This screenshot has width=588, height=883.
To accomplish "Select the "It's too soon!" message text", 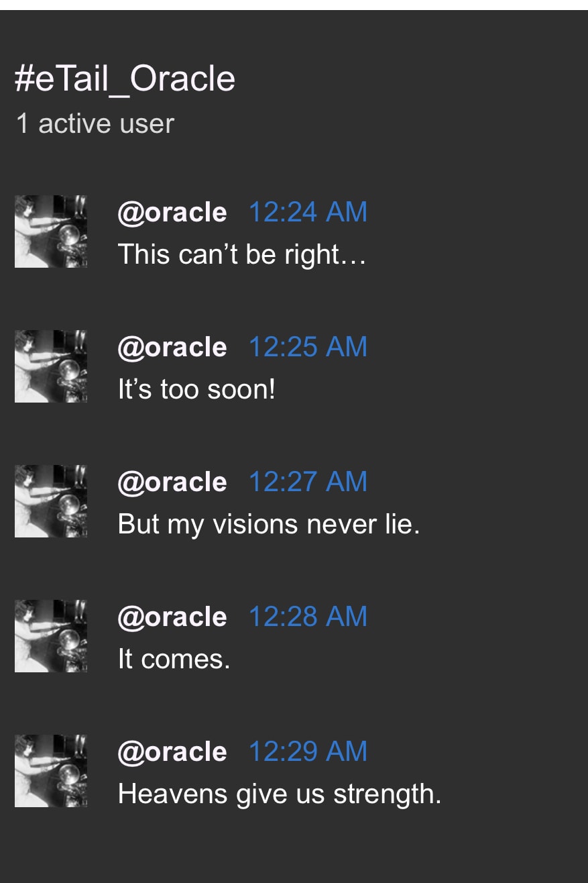I will tap(196, 389).
